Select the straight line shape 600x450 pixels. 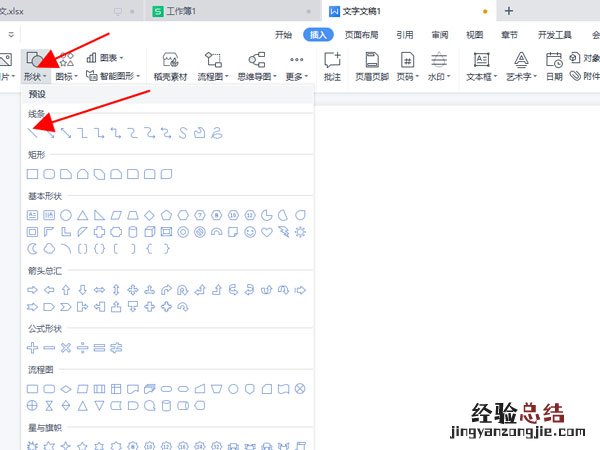33,133
